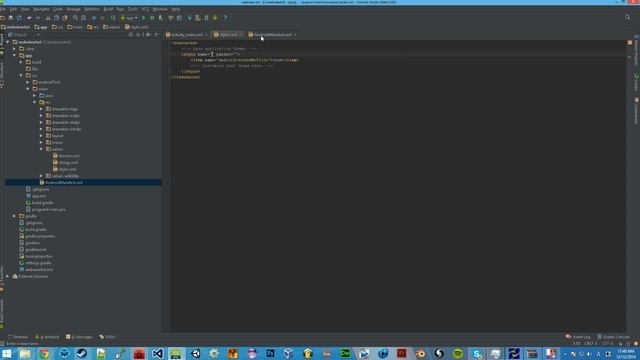
Task: Click the Debug bug icon
Action: tap(152, 18)
